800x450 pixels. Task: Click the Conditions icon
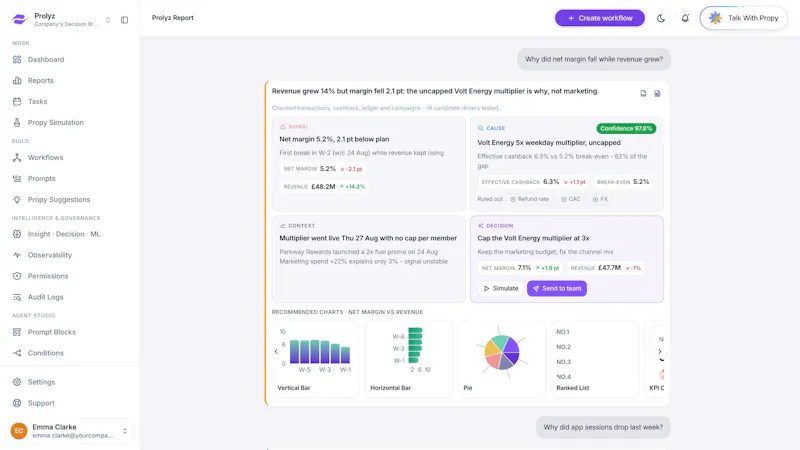coord(17,353)
